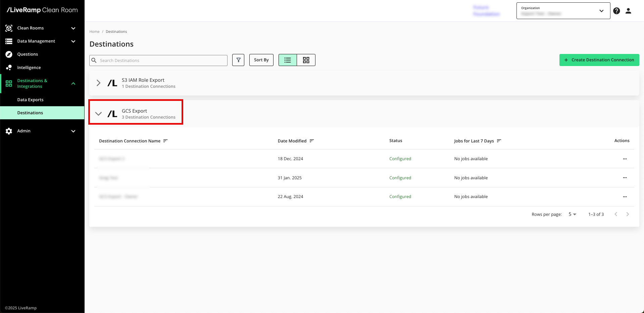The image size is (644, 313).
Task: Click sort icon next to Date Modified
Action: [312, 141]
